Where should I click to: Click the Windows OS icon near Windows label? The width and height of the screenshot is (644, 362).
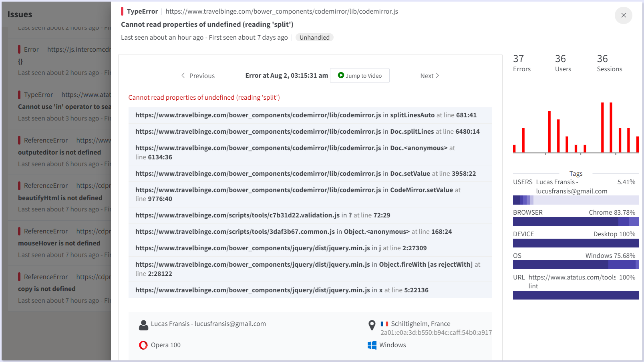(372, 345)
